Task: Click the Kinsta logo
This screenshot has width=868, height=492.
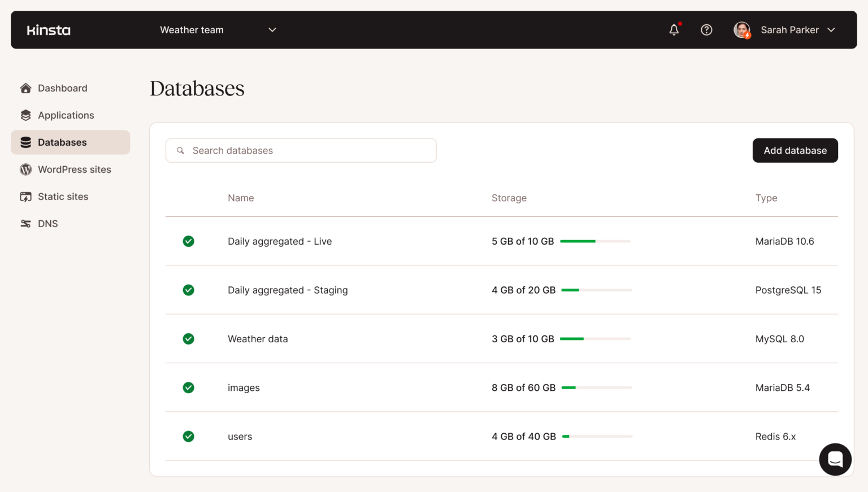Action: pyautogui.click(x=49, y=29)
